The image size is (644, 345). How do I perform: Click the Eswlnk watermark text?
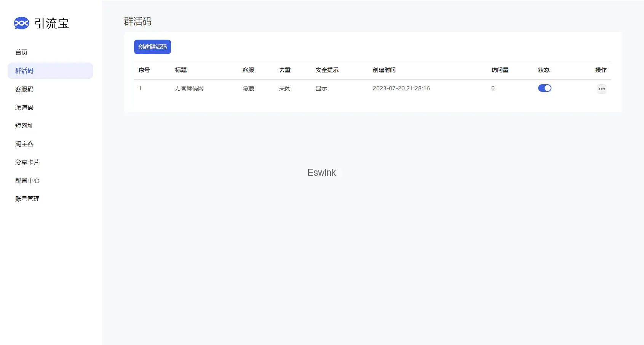(x=321, y=173)
